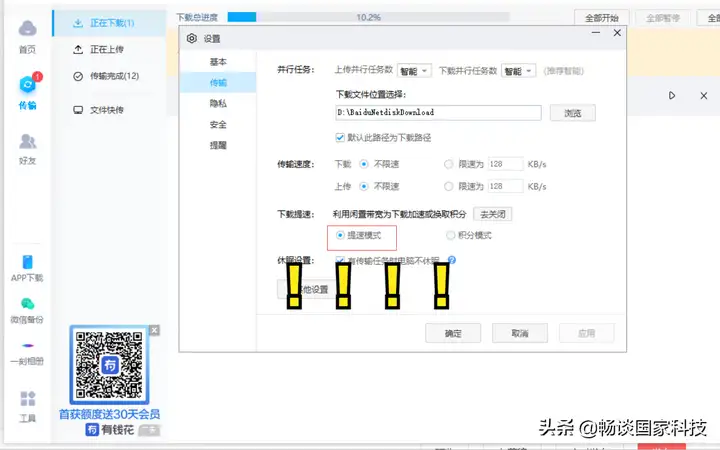Image resolution: width=720 pixels, height=450 pixels.
Task: Open the 好友 friends icon
Action: click(28, 141)
